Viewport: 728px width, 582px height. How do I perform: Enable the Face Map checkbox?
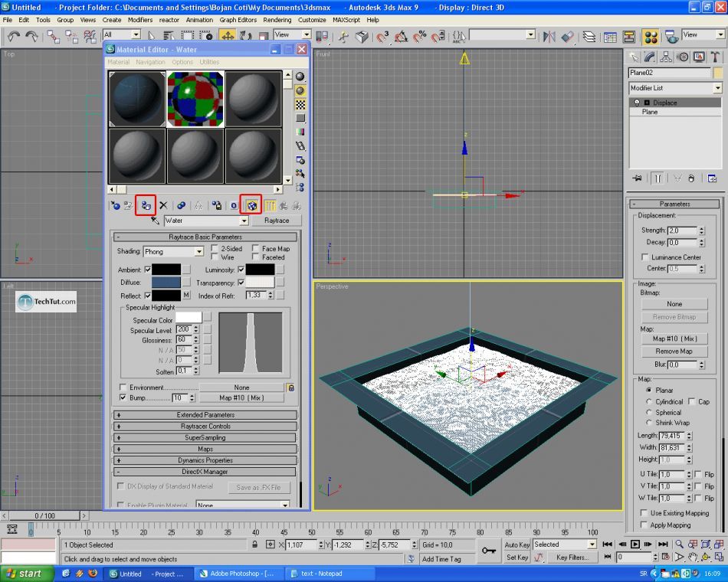(x=255, y=248)
